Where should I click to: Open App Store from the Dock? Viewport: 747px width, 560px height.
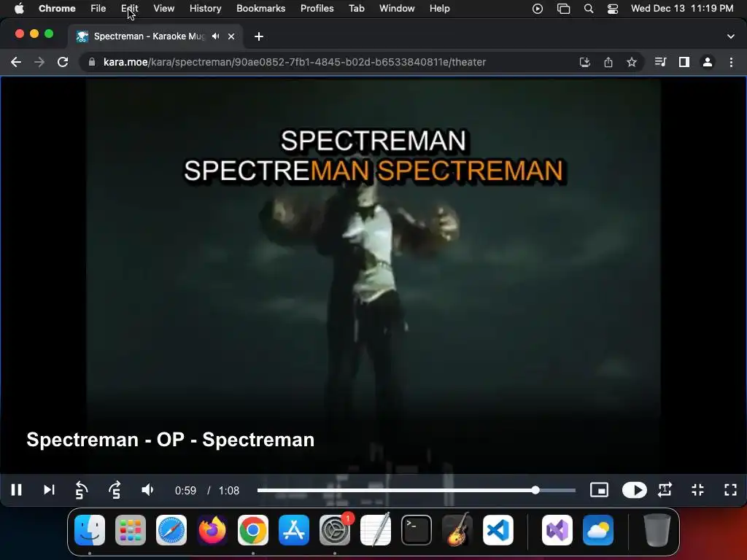pos(293,530)
